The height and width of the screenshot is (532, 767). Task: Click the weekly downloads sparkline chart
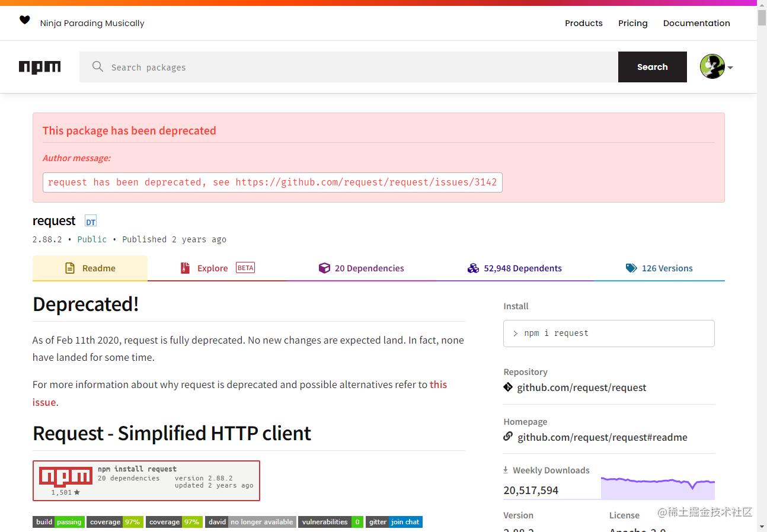658,488
